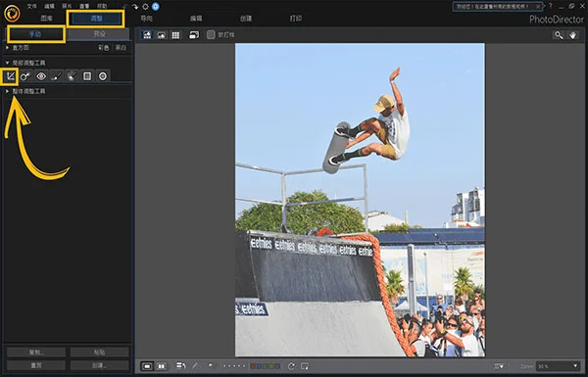Image resolution: width=588 pixels, height=377 pixels.
Task: Apply the purple color label swatch
Action: [x=277, y=366]
